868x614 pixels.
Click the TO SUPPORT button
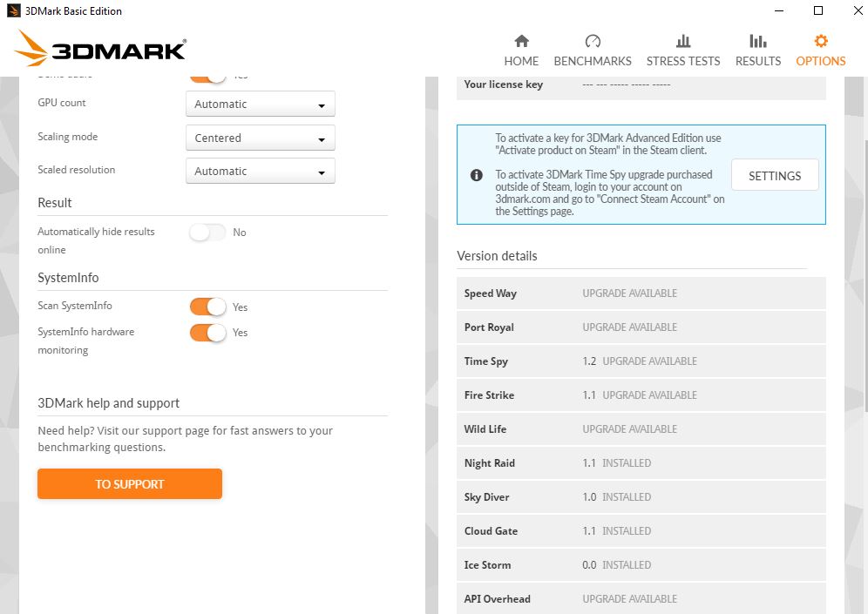(x=130, y=484)
